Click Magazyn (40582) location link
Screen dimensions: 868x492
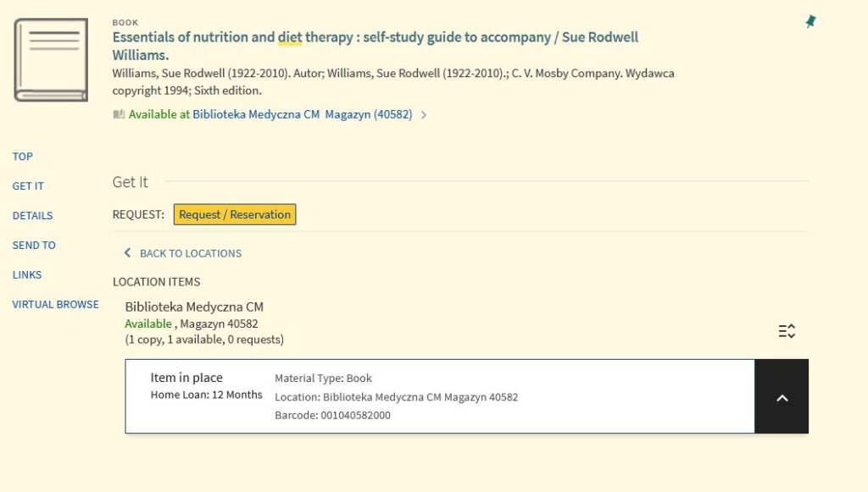(369, 114)
